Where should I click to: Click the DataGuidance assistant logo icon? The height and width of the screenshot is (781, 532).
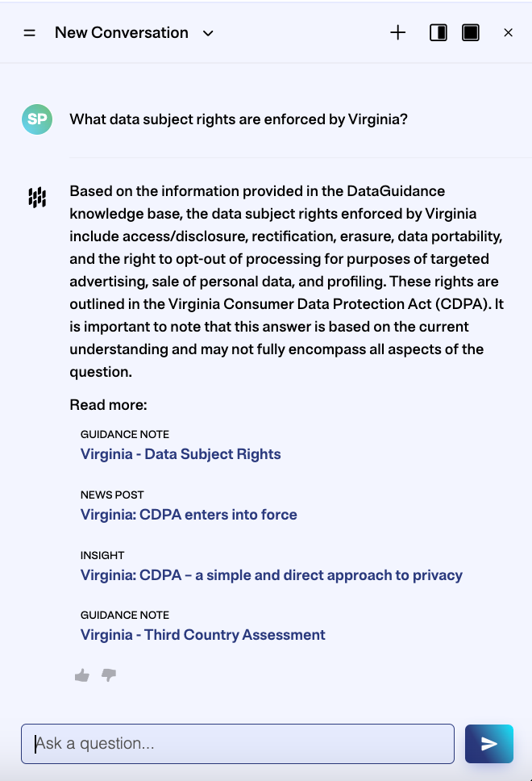pos(35,196)
